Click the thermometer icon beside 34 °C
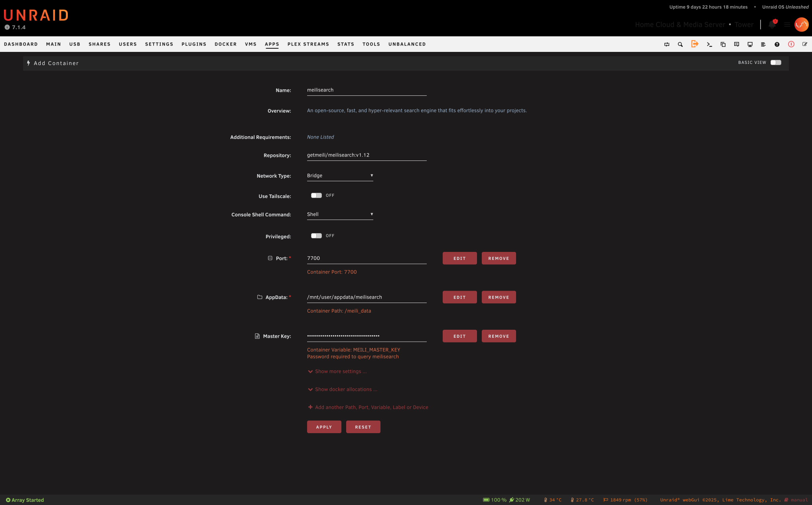The height and width of the screenshot is (505, 812). (x=546, y=500)
